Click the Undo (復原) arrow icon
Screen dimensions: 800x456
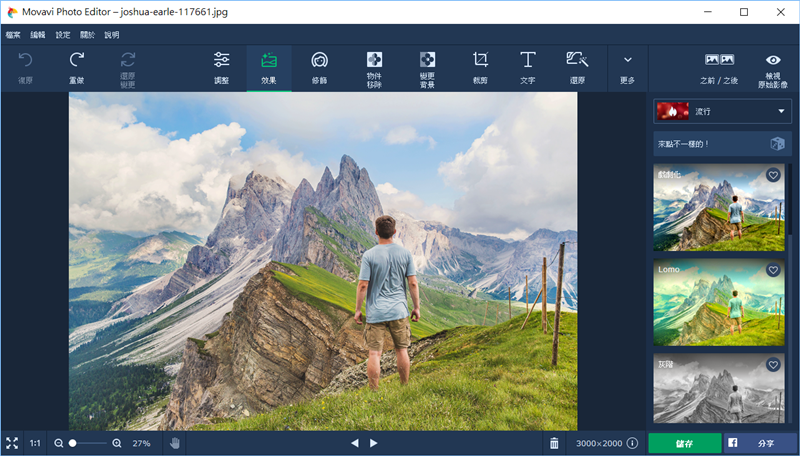click(26, 60)
